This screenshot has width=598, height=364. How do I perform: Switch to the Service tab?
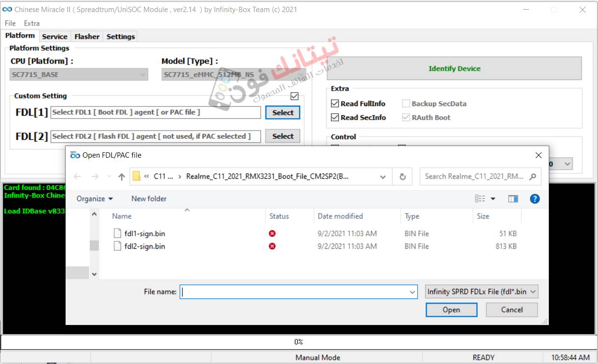point(55,36)
